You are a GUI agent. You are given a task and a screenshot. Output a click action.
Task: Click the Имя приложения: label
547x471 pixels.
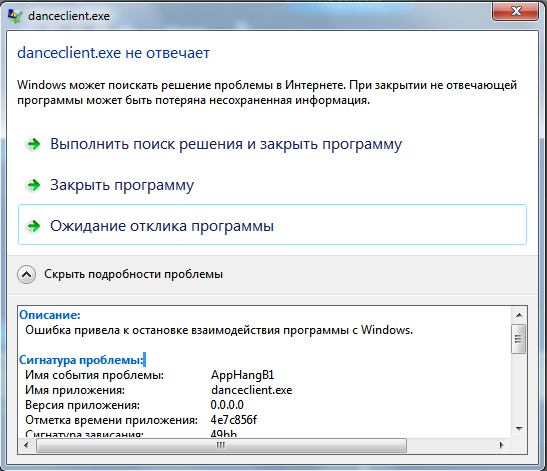click(x=75, y=390)
